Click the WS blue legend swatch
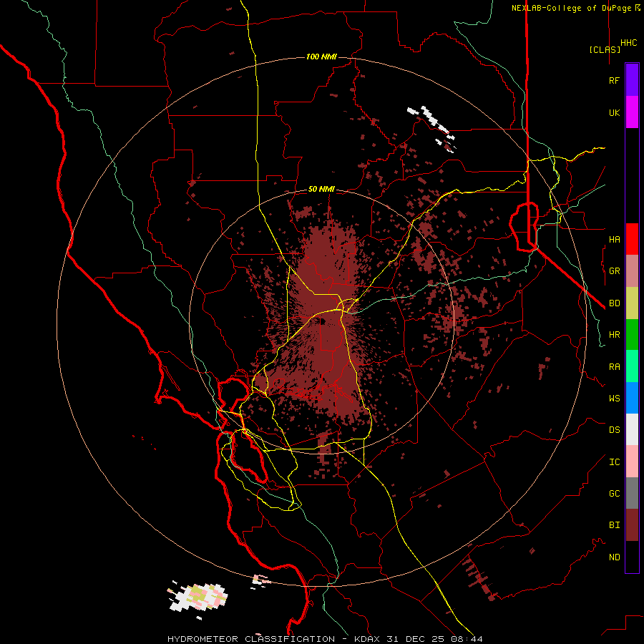The width and height of the screenshot is (644, 644). pyautogui.click(x=632, y=398)
